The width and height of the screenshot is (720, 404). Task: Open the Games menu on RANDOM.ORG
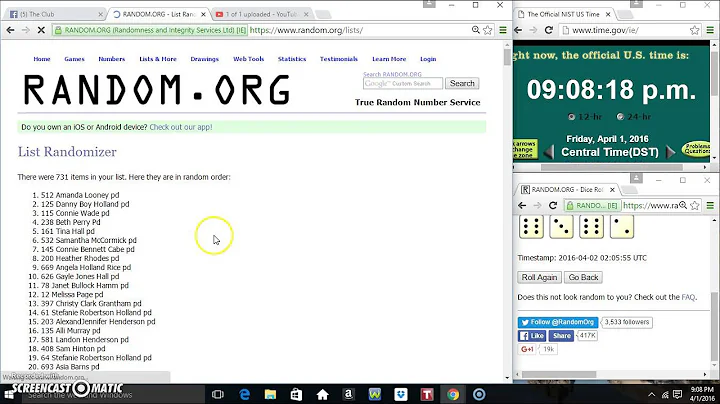tap(74, 59)
